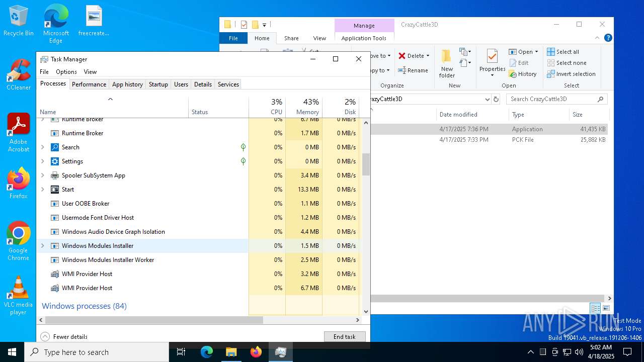Click the Task View button on the taskbar

182,352
